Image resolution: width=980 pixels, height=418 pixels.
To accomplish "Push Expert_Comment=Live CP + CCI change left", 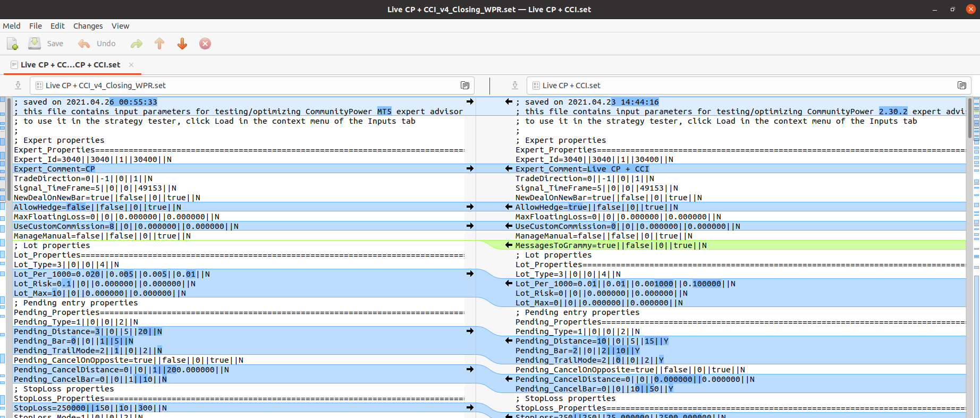I will [509, 168].
